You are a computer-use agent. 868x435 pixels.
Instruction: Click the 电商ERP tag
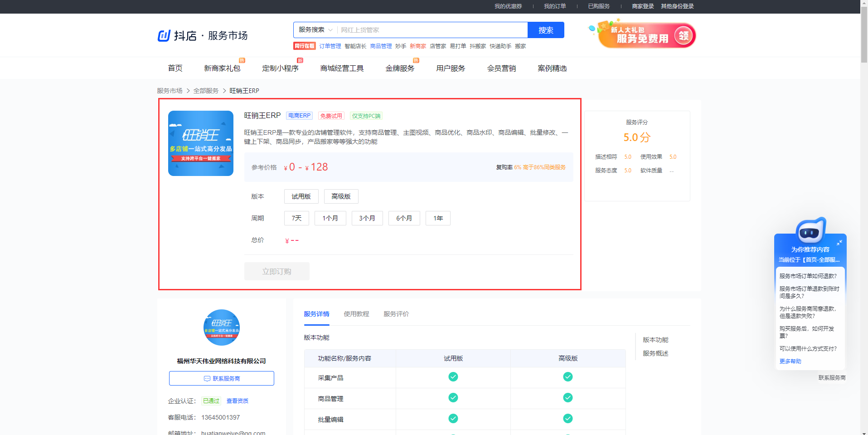pyautogui.click(x=299, y=116)
